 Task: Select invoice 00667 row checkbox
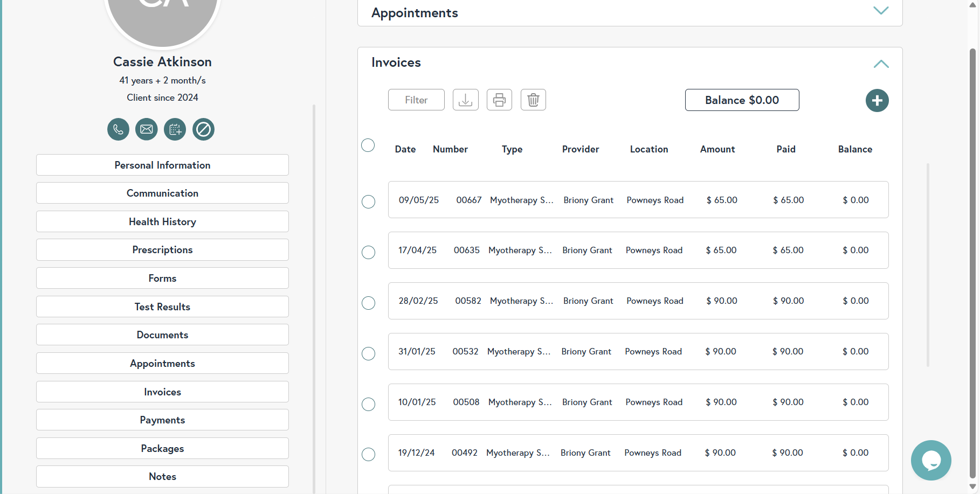[x=369, y=201]
